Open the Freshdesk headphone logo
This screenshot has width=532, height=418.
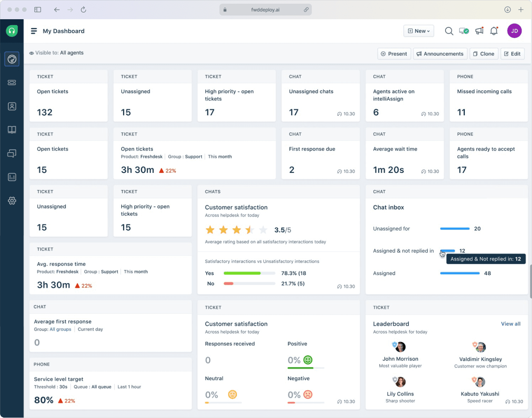tap(12, 31)
